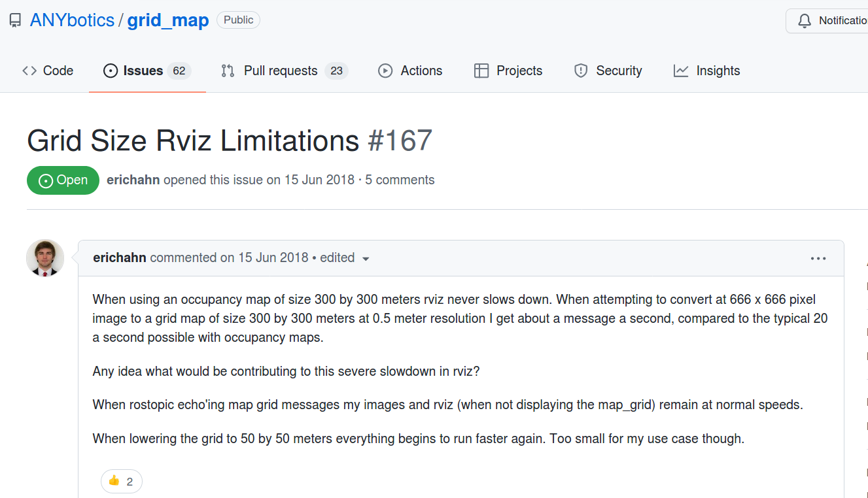Screen dimensions: 868x498
Task: Click erichahn's avatar thumbnail
Action: coord(44,258)
